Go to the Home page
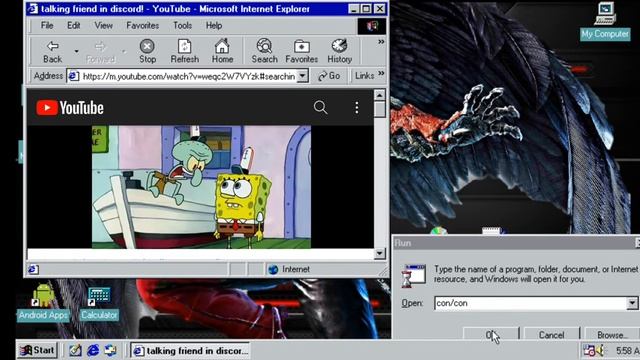Viewport: 640px width, 360px height. 222,51
